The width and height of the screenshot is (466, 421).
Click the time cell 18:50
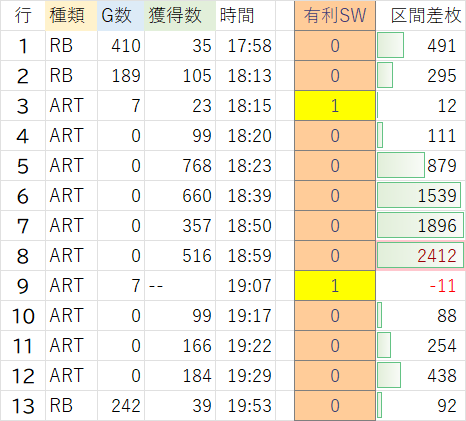(x=245, y=226)
